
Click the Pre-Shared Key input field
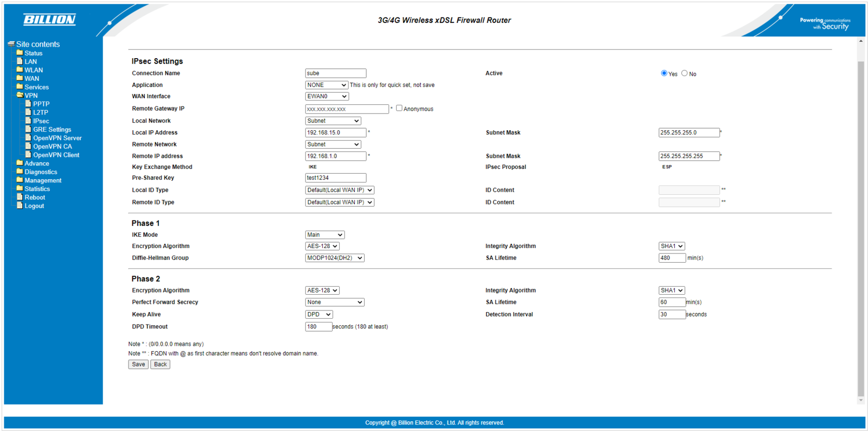pos(335,178)
